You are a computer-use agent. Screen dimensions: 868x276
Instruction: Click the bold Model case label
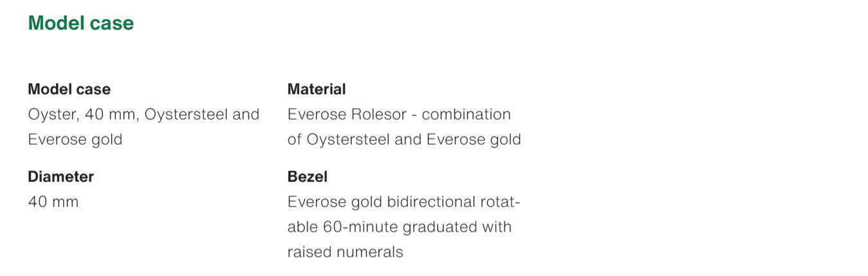(69, 89)
